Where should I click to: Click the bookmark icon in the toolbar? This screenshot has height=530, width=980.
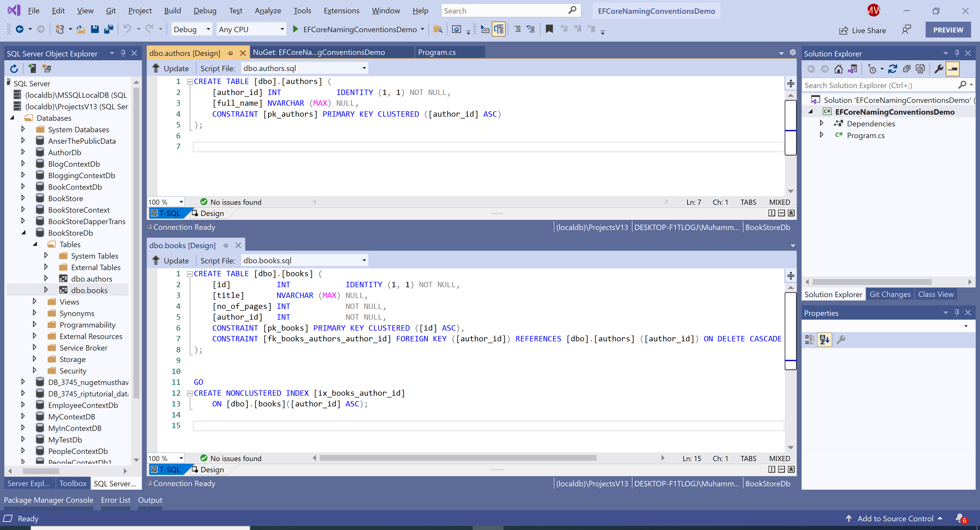pyautogui.click(x=549, y=29)
